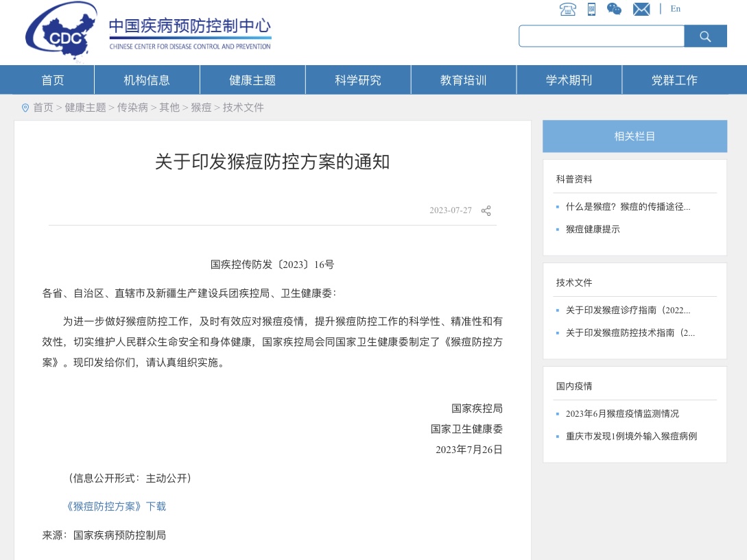747x560 pixels.
Task: Open the 机构信息 menu
Action: click(x=147, y=80)
